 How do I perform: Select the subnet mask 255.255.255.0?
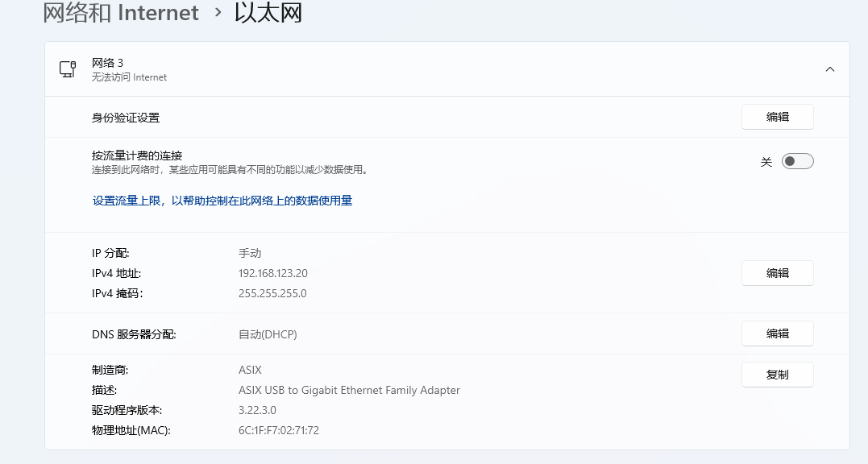pyautogui.click(x=272, y=293)
